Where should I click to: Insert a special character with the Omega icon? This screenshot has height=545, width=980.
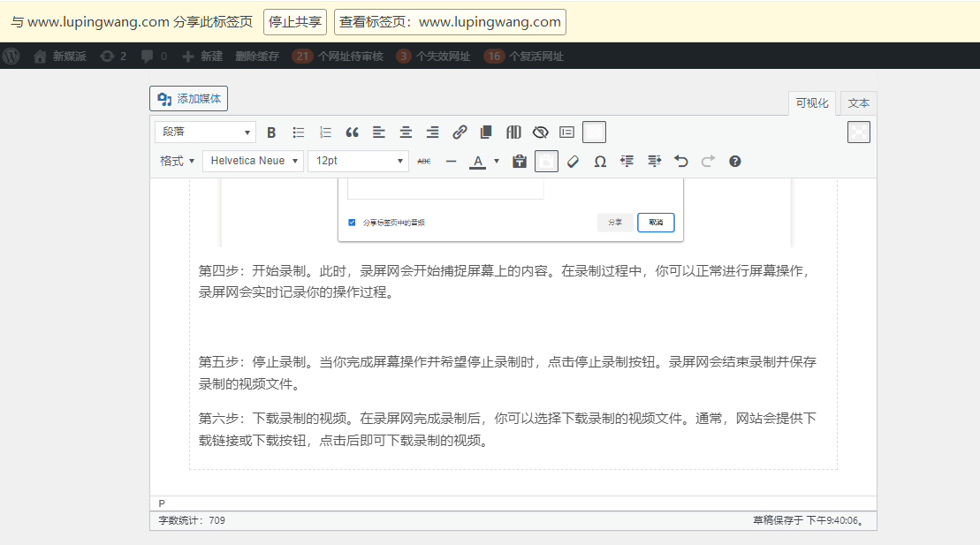[x=600, y=161]
